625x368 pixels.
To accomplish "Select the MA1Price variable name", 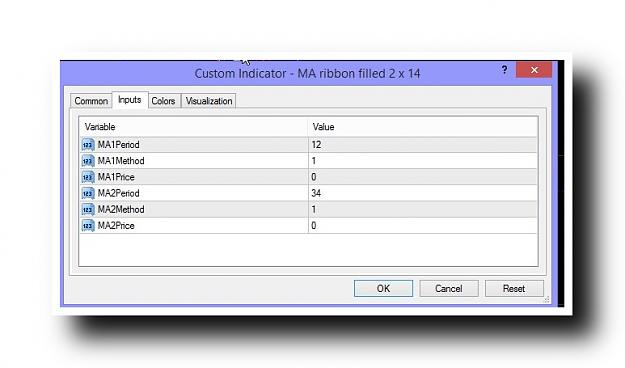I will coord(116,177).
